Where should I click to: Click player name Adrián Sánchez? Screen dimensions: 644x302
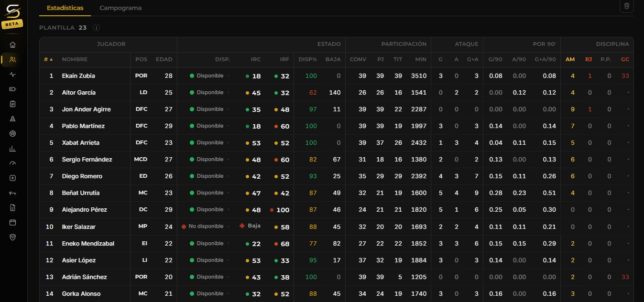pos(84,277)
